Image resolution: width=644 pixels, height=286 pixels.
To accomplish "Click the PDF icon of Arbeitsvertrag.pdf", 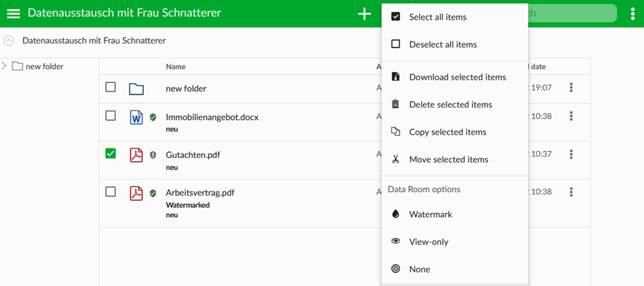I will coord(136,193).
